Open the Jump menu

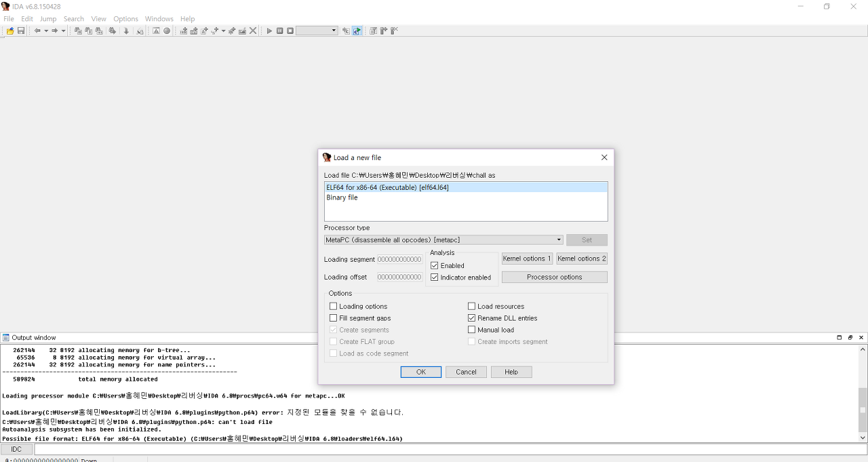click(x=48, y=19)
